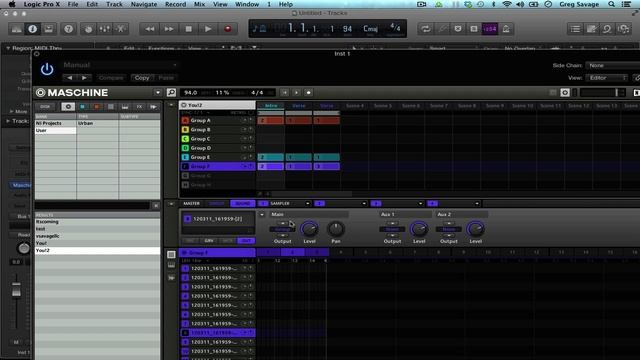Toggle the Maschine browser magnifier button
The width and height of the screenshot is (640, 360).
171,93
